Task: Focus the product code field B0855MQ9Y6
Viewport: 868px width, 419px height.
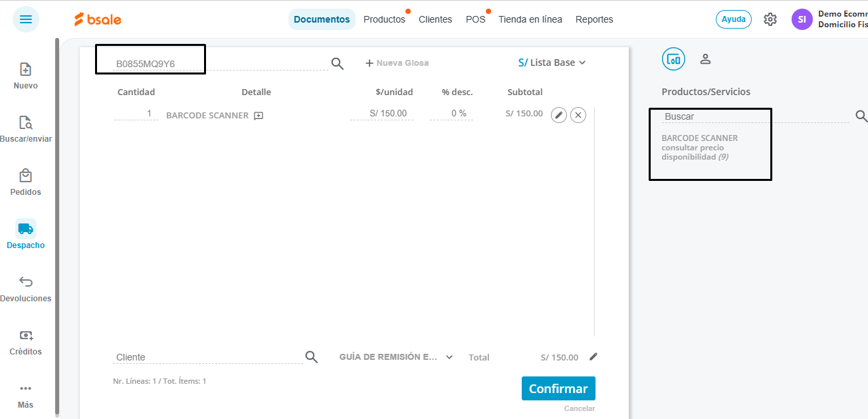Action: click(221, 64)
